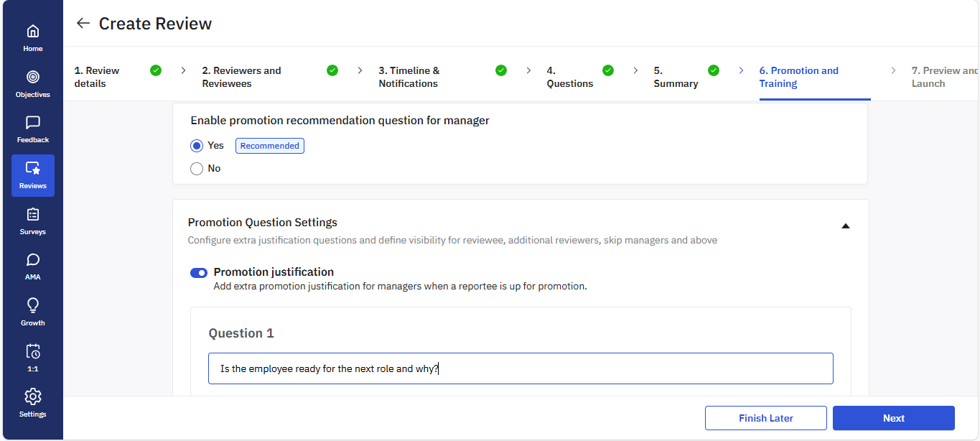Viewport: 980px width, 441px height.
Task: Disable the Promotion justification toggle
Action: [199, 273]
